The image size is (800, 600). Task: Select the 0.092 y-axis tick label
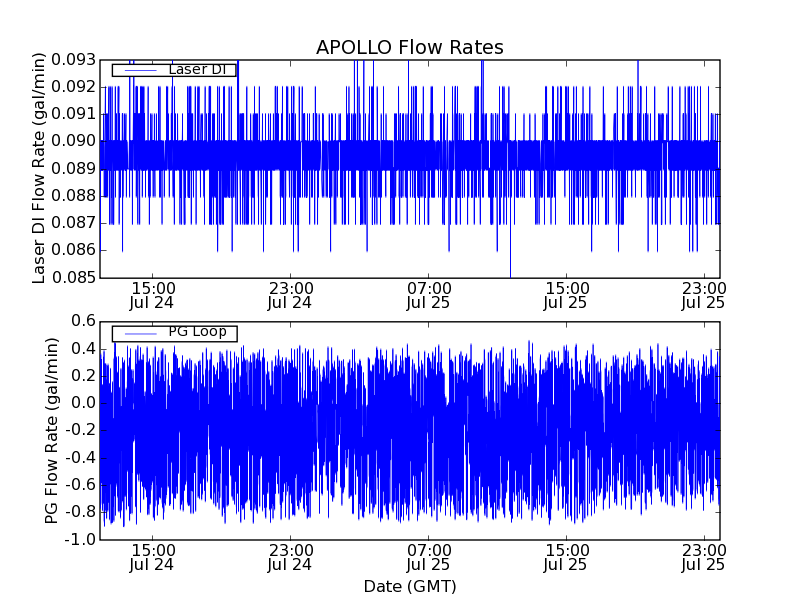pos(73,87)
